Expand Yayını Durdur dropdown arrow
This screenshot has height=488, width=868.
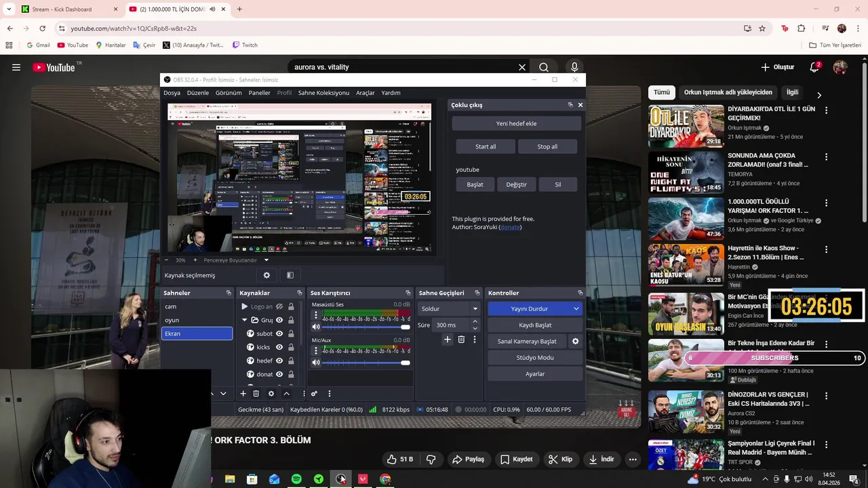pos(576,308)
